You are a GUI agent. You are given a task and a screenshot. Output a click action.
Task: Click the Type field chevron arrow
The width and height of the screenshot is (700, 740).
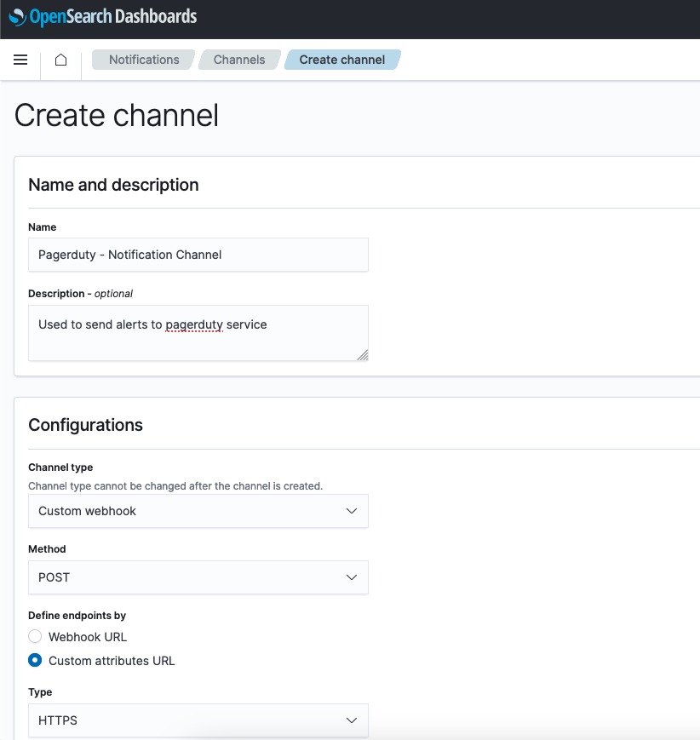[351, 720]
